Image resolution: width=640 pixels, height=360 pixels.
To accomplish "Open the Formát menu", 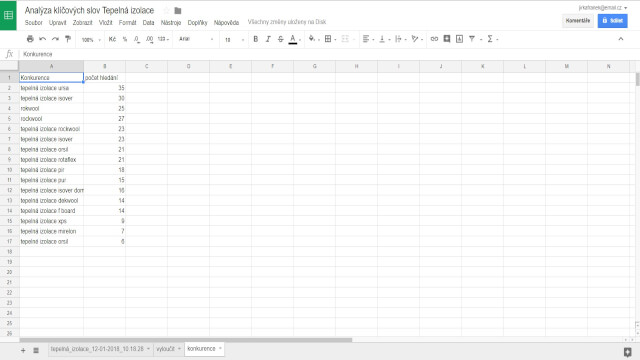I will coord(127,23).
